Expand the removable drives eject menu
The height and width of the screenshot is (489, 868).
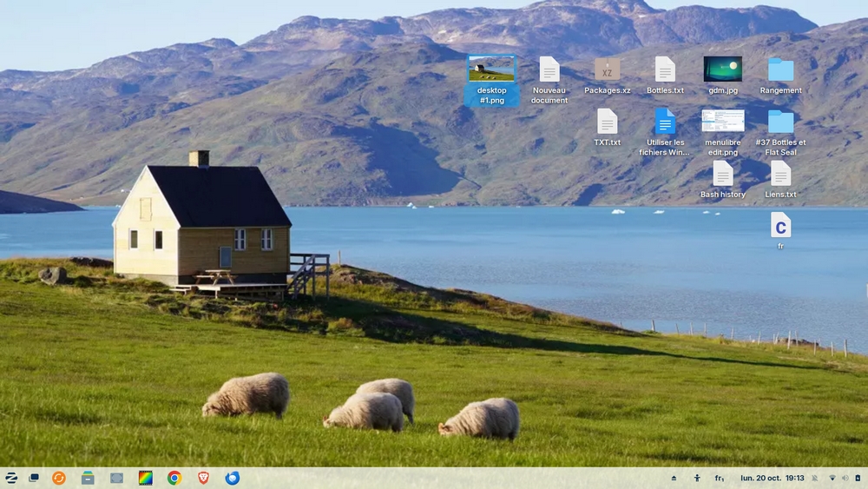(x=674, y=478)
